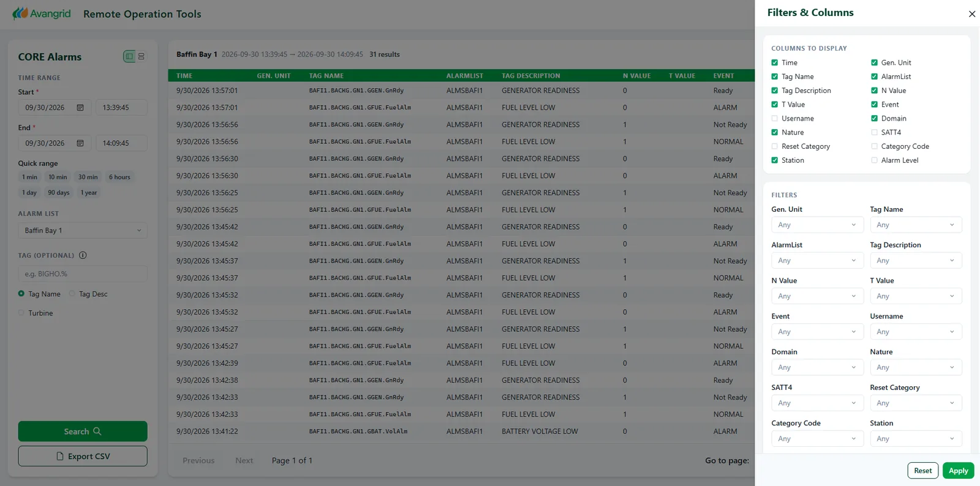Enable the Username column checkbox
Viewport: 980px width, 486px height.
(775, 118)
